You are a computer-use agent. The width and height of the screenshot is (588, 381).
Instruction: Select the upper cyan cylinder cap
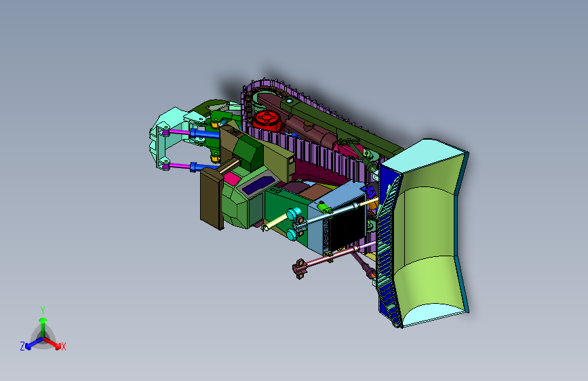click(294, 214)
